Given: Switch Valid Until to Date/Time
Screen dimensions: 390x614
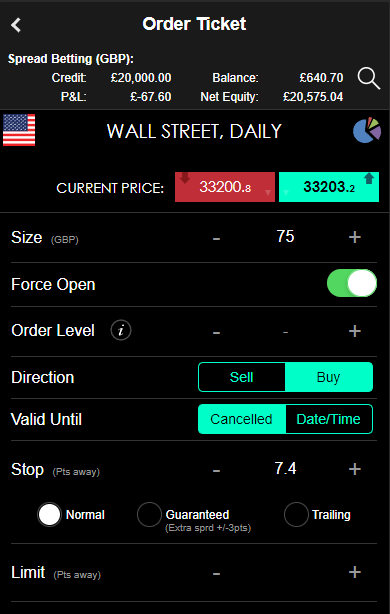Looking at the screenshot, I should [329, 419].
